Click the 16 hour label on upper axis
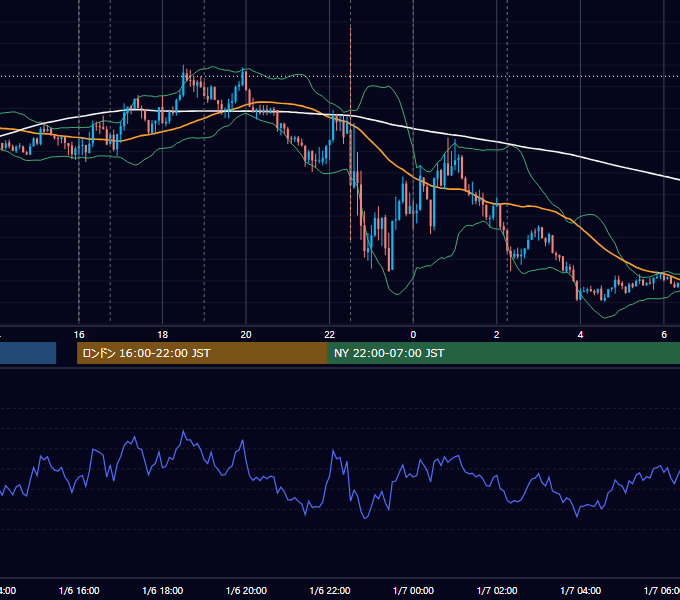 tap(79, 334)
